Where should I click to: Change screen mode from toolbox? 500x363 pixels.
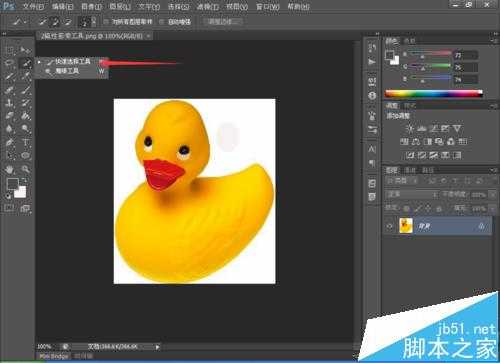(25, 208)
